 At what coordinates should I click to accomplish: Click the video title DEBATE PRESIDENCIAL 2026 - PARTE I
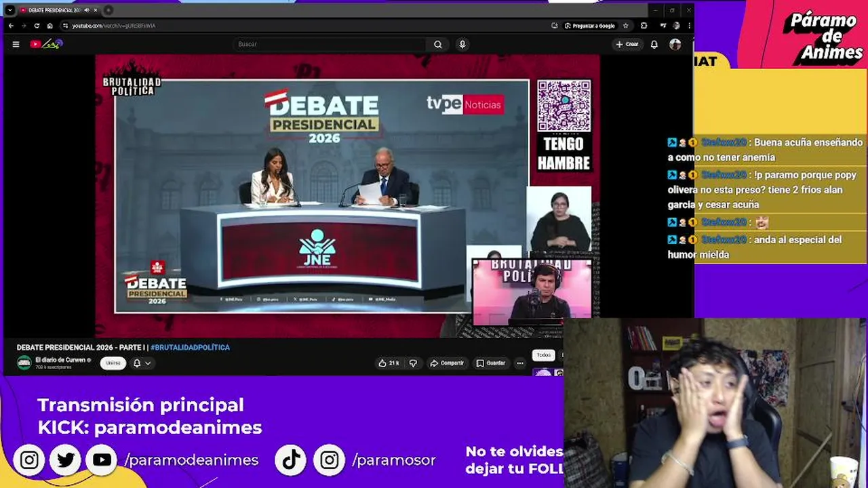tap(81, 348)
